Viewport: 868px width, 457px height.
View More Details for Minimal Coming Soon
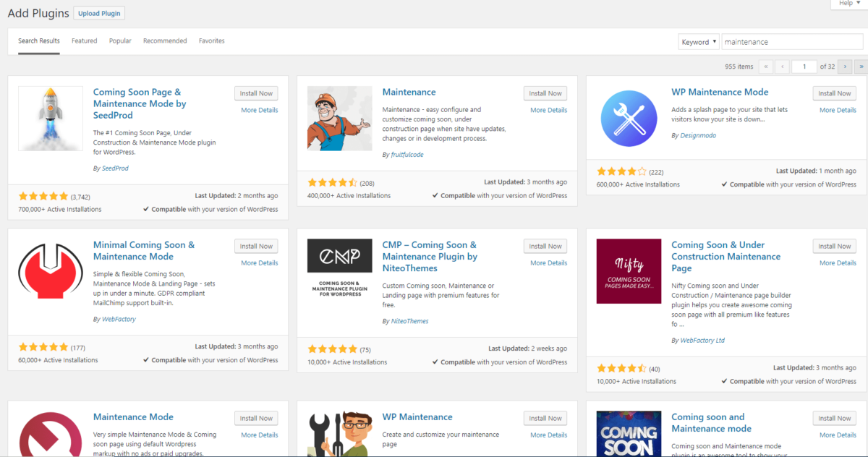[260, 262]
